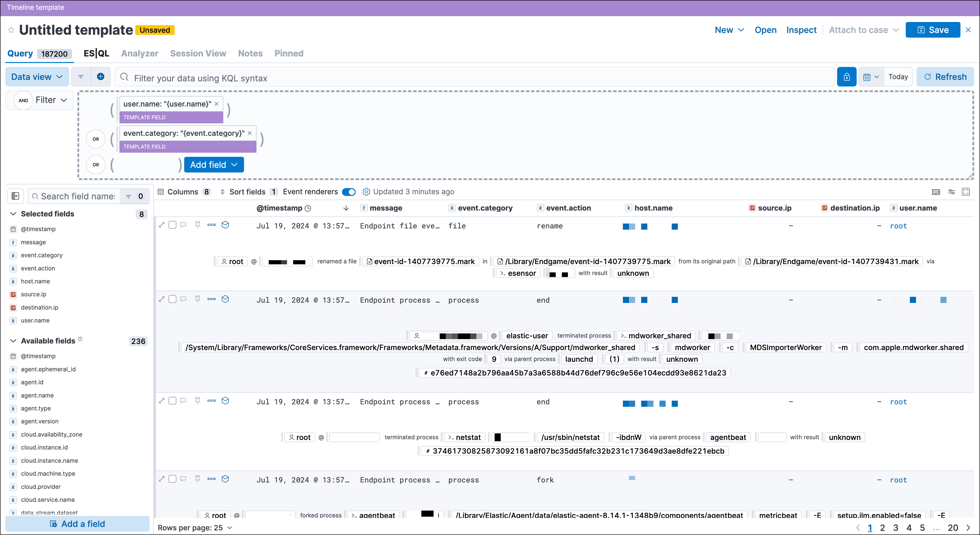Collapse the fields sidebar panel
The height and width of the screenshot is (535, 980).
pos(16,196)
